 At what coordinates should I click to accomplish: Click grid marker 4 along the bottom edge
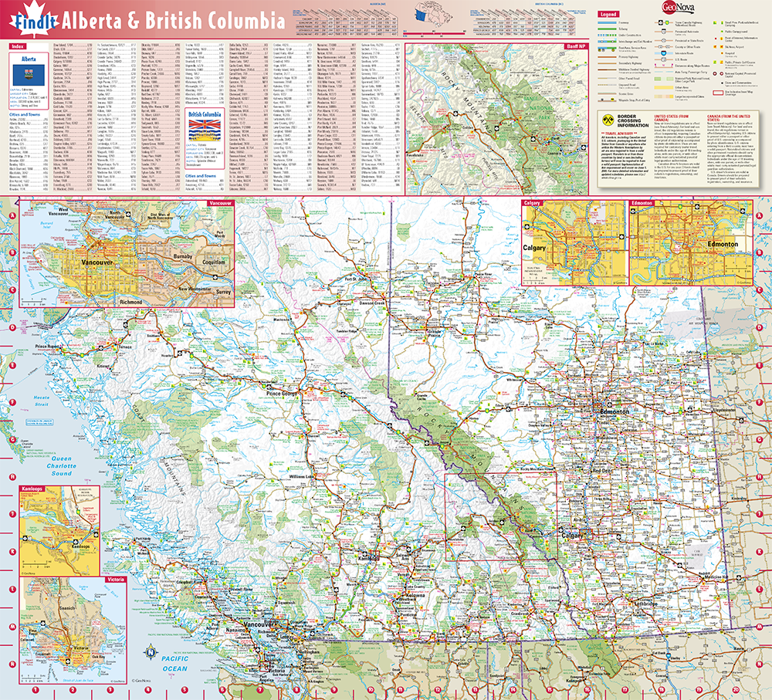coord(147,690)
